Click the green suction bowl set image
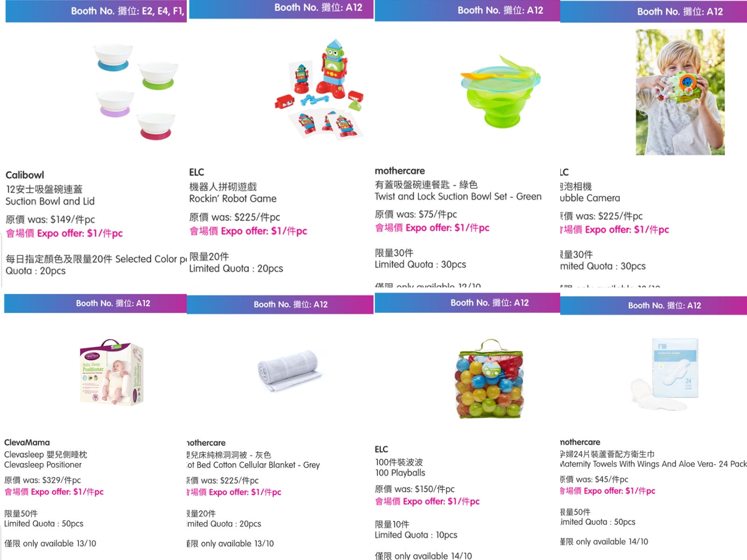 (x=500, y=91)
